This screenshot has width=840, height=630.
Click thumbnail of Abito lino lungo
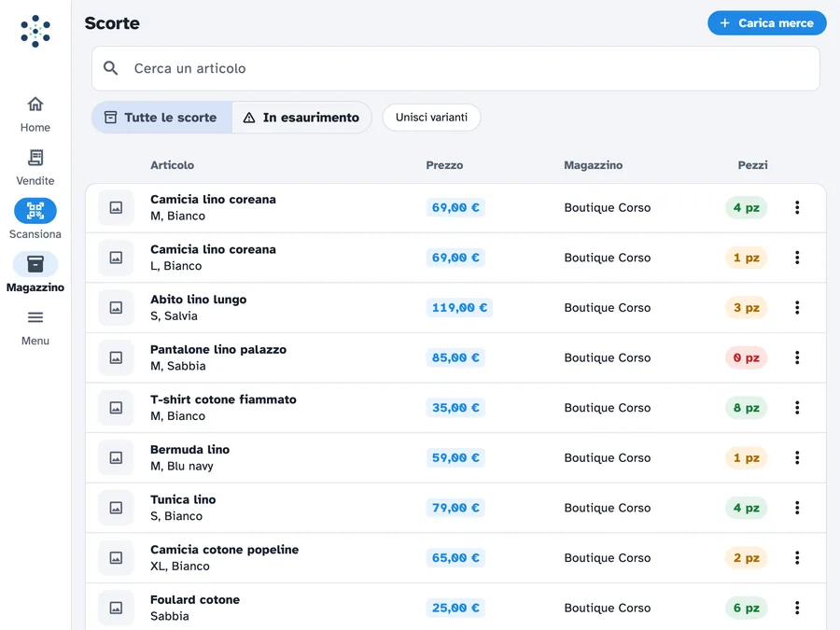coord(116,307)
